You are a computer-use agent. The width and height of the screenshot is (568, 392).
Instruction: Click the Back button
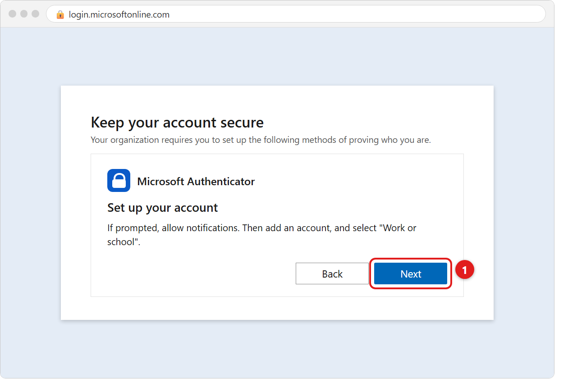[332, 274]
